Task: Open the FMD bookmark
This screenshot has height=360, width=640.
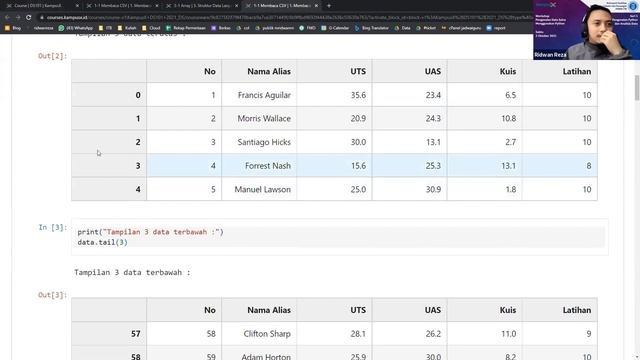Action: click(307, 28)
